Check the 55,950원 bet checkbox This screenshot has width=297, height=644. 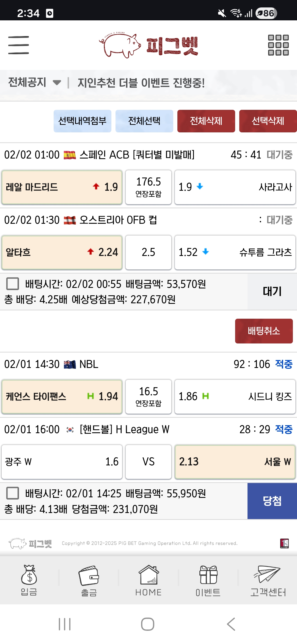tap(13, 493)
